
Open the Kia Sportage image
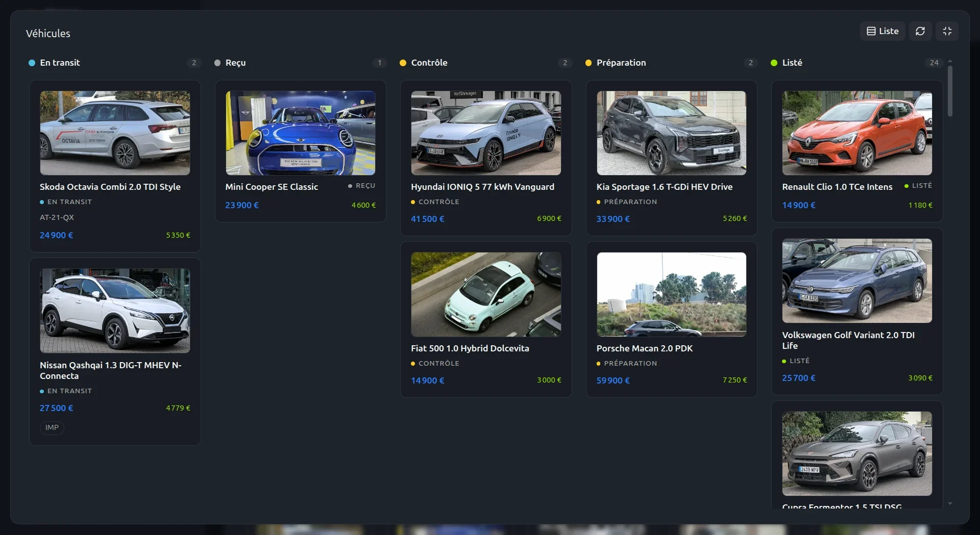coord(672,133)
